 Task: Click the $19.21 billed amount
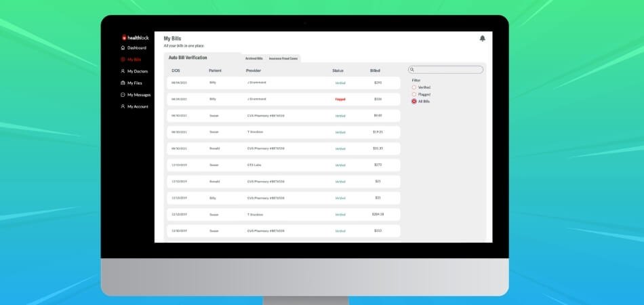(378, 131)
